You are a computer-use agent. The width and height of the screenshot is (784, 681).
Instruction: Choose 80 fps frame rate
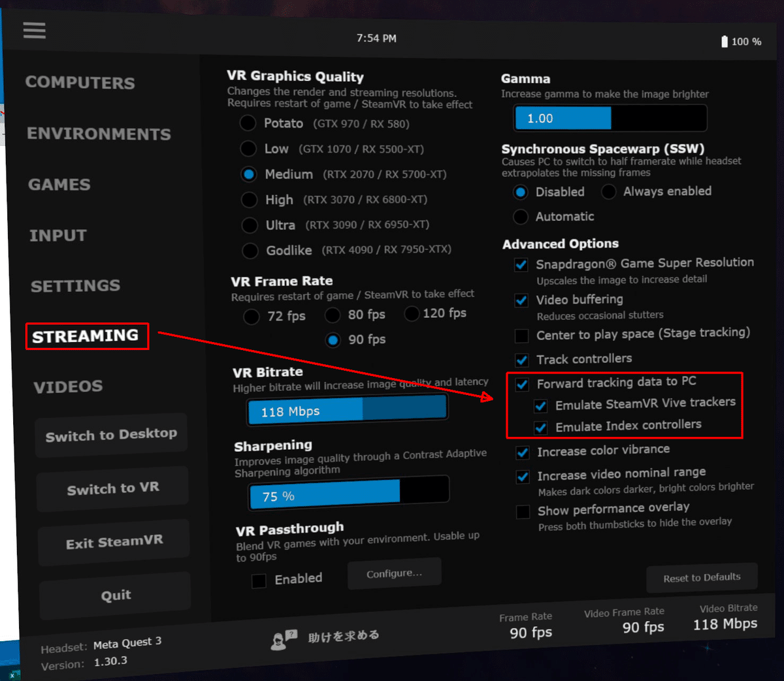click(333, 315)
